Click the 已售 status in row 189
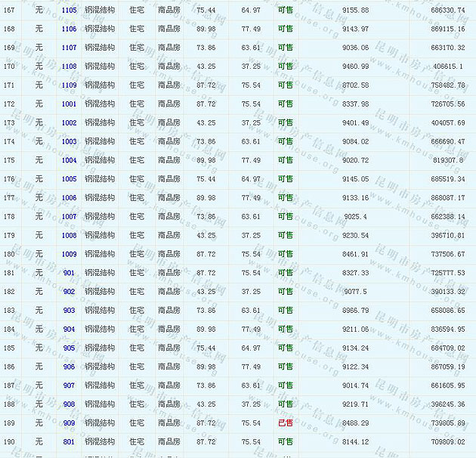 coord(285,423)
